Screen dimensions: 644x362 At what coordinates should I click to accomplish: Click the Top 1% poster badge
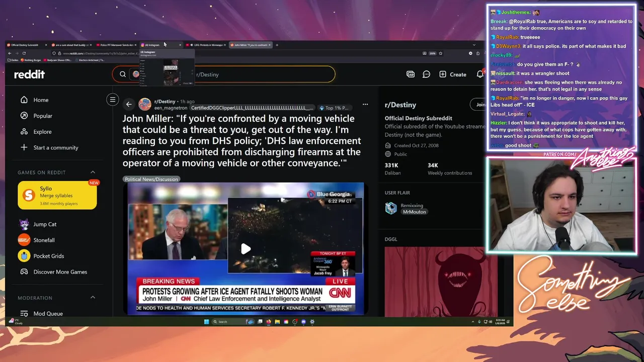[334, 108]
